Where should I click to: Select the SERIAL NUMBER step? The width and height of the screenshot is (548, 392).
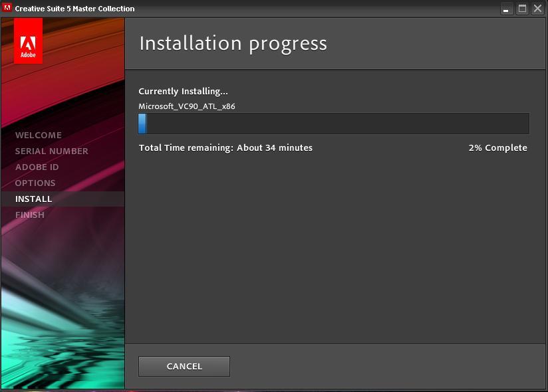52,151
